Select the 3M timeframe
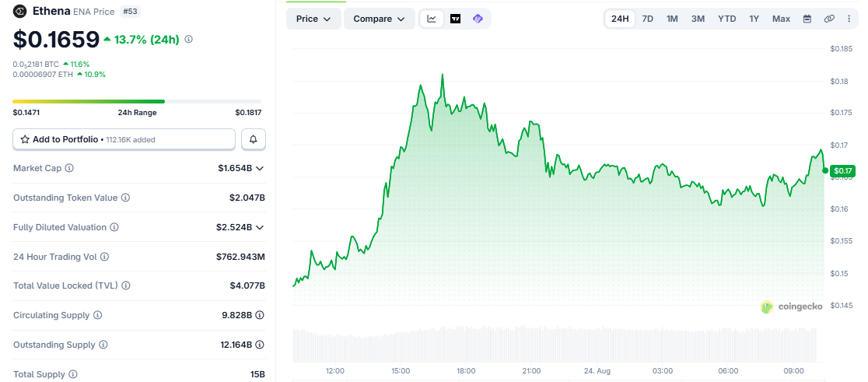This screenshot has height=382, width=868. tap(698, 19)
